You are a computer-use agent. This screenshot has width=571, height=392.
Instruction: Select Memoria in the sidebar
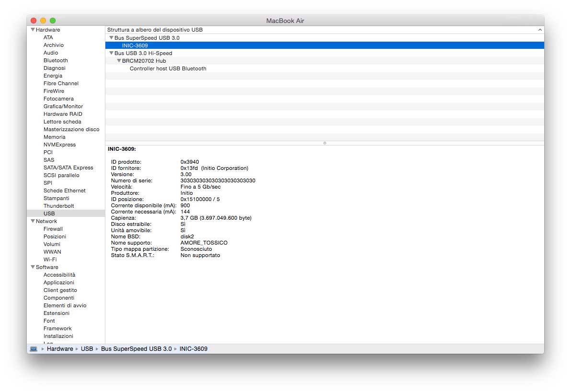coord(54,137)
